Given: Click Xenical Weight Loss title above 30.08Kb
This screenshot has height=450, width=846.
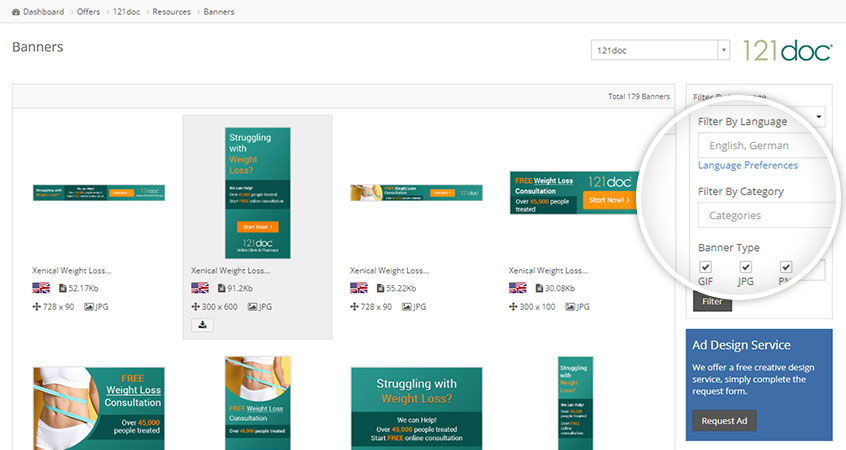Looking at the screenshot, I should point(548,270).
